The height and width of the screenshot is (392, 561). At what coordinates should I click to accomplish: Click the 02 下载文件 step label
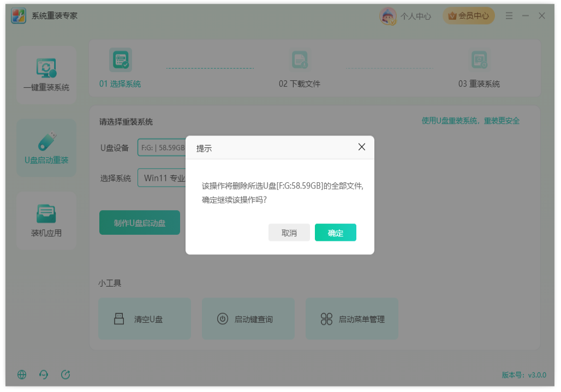300,84
